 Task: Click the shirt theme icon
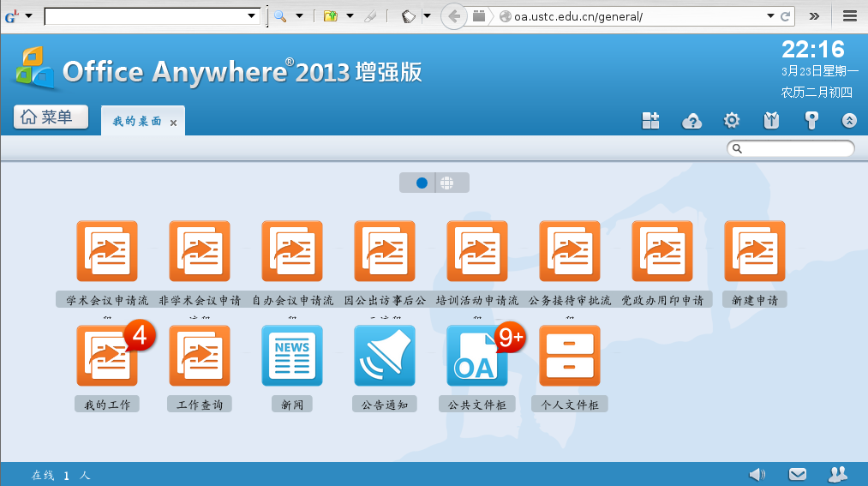point(771,120)
